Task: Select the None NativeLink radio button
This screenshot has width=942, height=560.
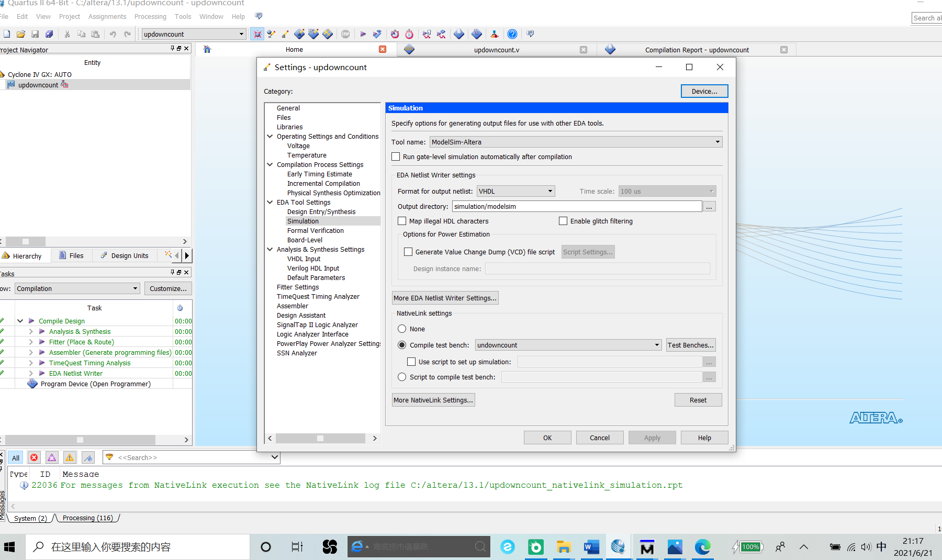Action: pos(402,329)
